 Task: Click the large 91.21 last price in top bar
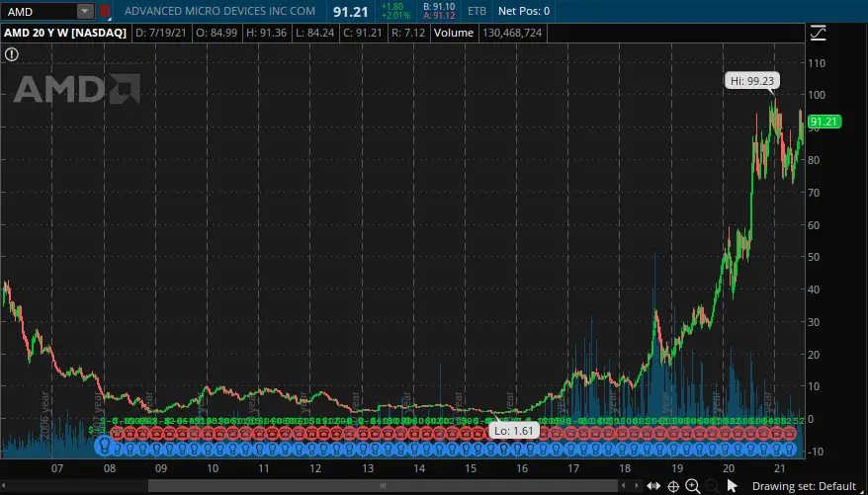click(350, 11)
